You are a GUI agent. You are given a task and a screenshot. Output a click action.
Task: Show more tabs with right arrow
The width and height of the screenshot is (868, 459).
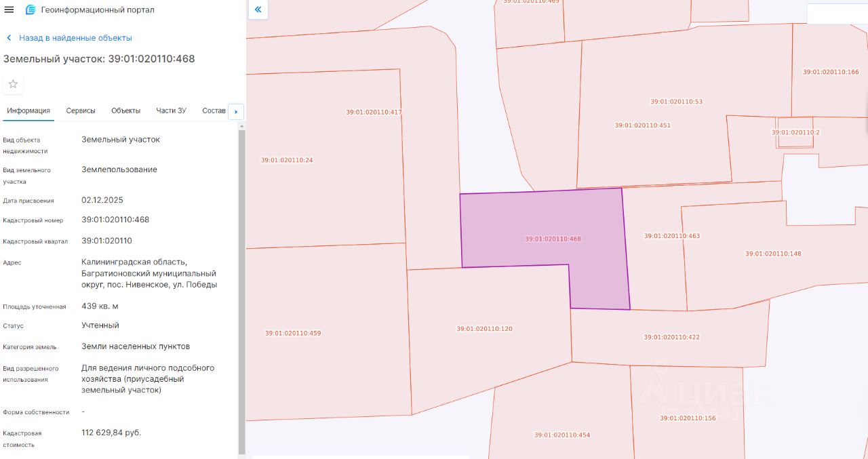[236, 111]
